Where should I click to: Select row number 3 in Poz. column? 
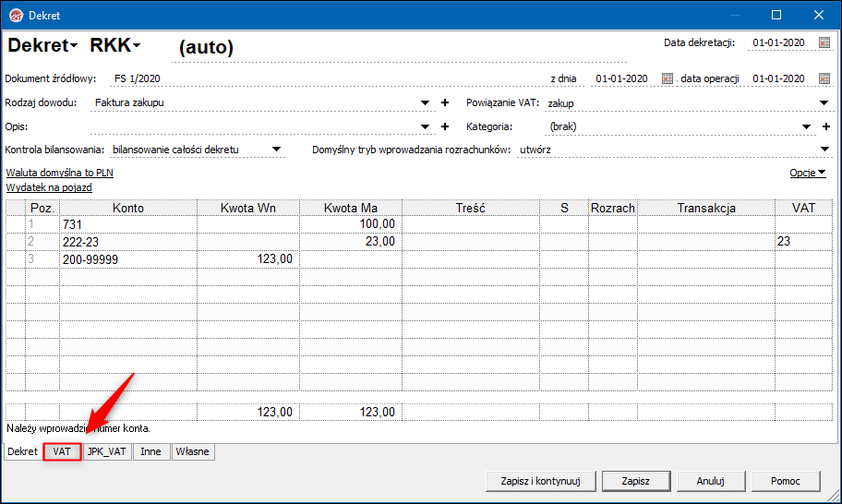tap(42, 259)
